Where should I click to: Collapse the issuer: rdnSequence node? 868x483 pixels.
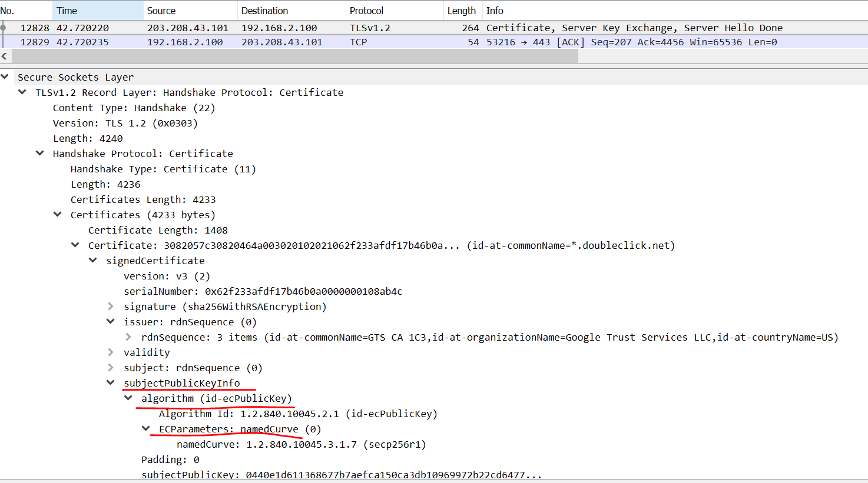(110, 322)
